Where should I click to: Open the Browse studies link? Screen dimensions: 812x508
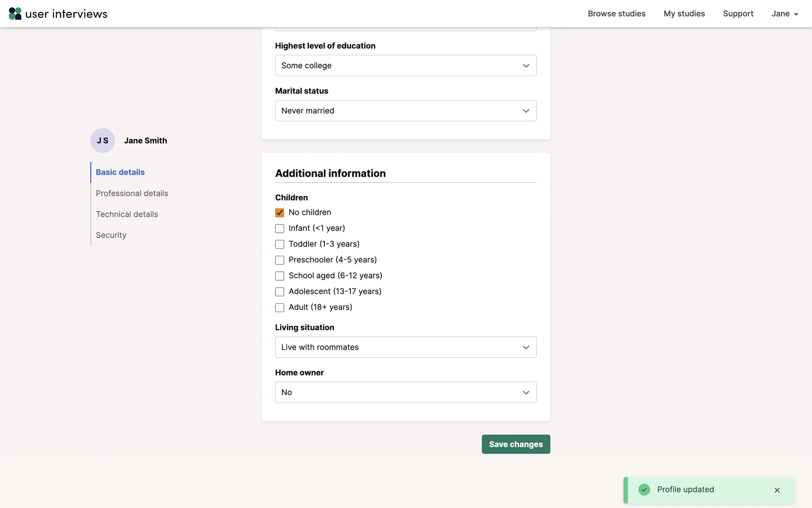tap(616, 14)
